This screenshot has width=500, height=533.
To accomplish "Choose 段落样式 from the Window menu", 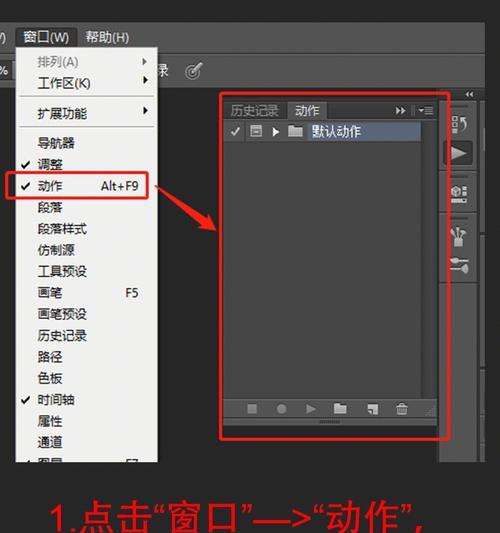I will pos(87,229).
